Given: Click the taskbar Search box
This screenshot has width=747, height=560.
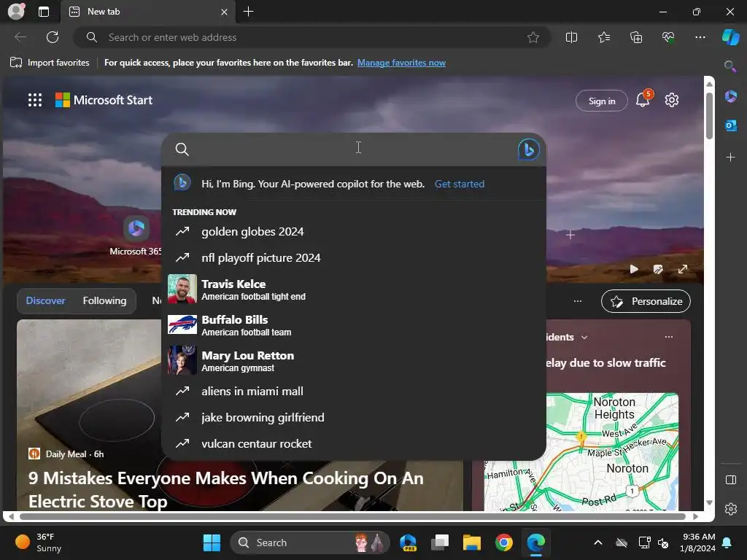Looking at the screenshot, I should click(x=310, y=542).
